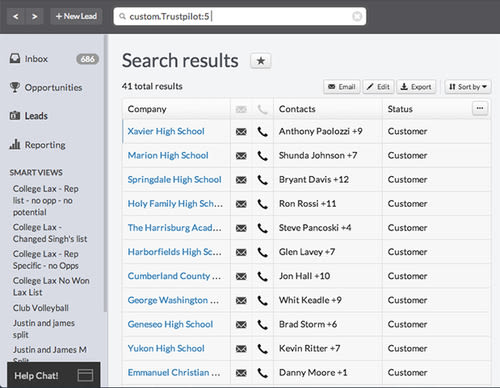Click the sidebar vertical scrollbar
The height and width of the screenshot is (388, 500).
[x=106, y=173]
